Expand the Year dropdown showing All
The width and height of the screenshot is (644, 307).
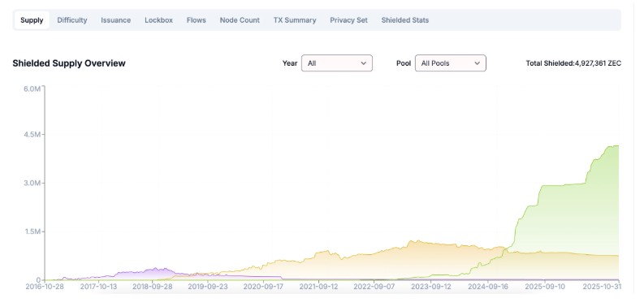click(x=337, y=63)
